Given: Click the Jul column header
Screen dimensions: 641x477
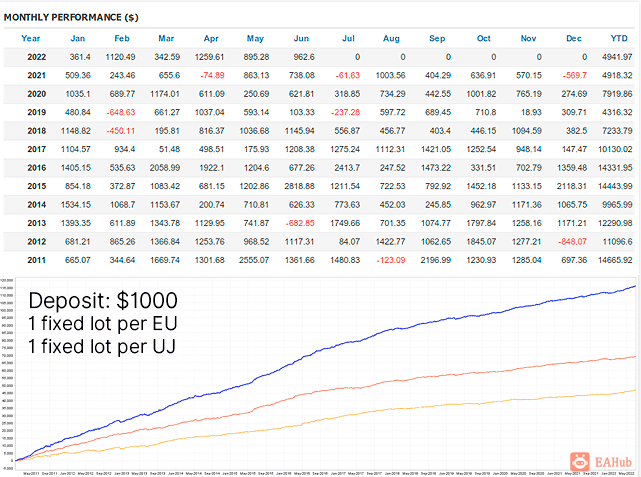Looking at the screenshot, I should tap(348, 38).
